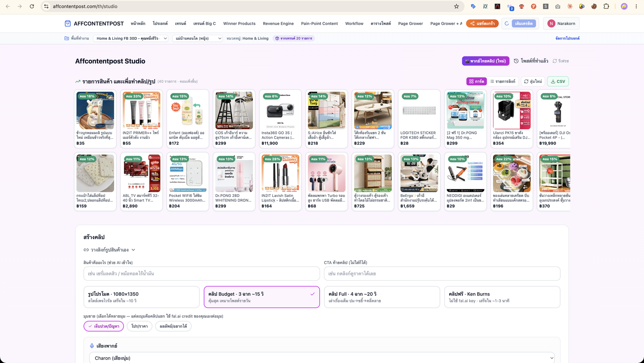Open the Chrome three-dot menu
The width and height of the screenshot is (644, 363).
[636, 6]
